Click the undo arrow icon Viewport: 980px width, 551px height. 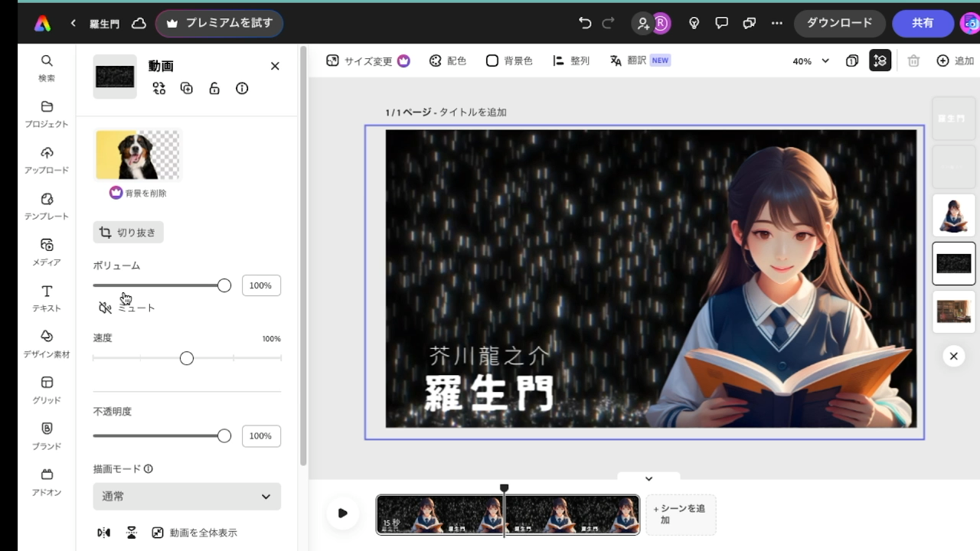[x=585, y=23]
